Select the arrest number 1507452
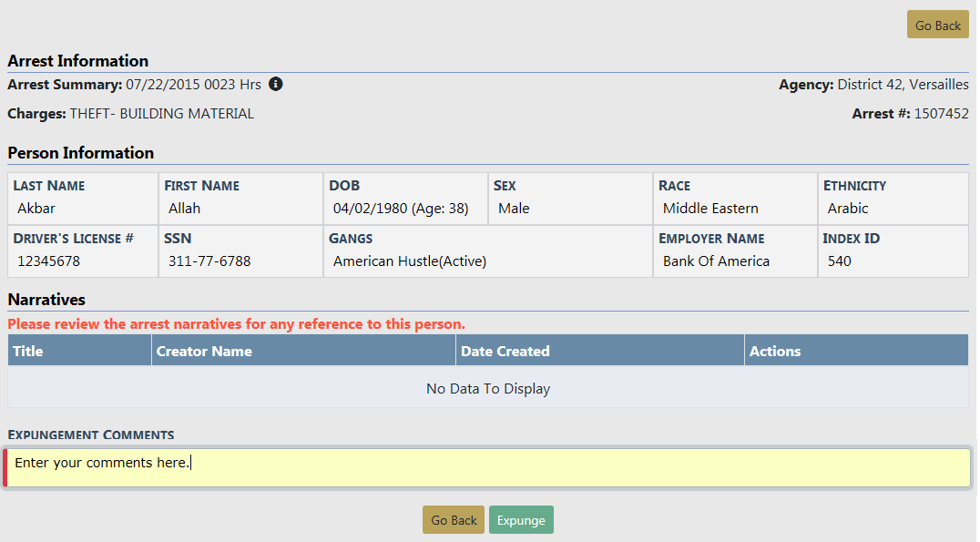980x542 pixels. coord(941,114)
